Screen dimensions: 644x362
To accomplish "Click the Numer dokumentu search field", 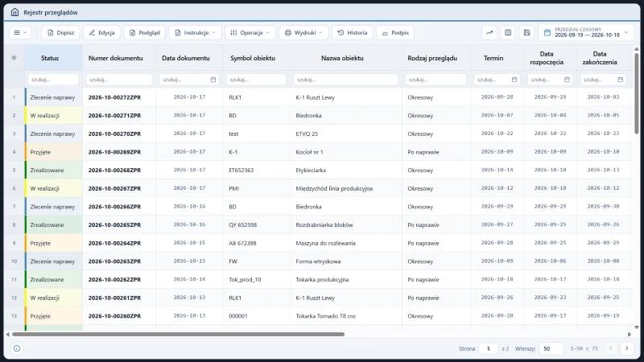I will [119, 79].
